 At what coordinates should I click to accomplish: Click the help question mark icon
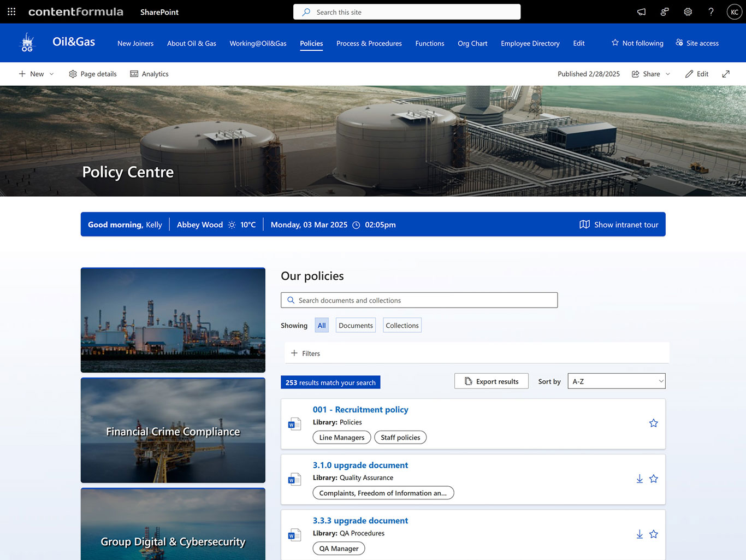click(x=711, y=12)
